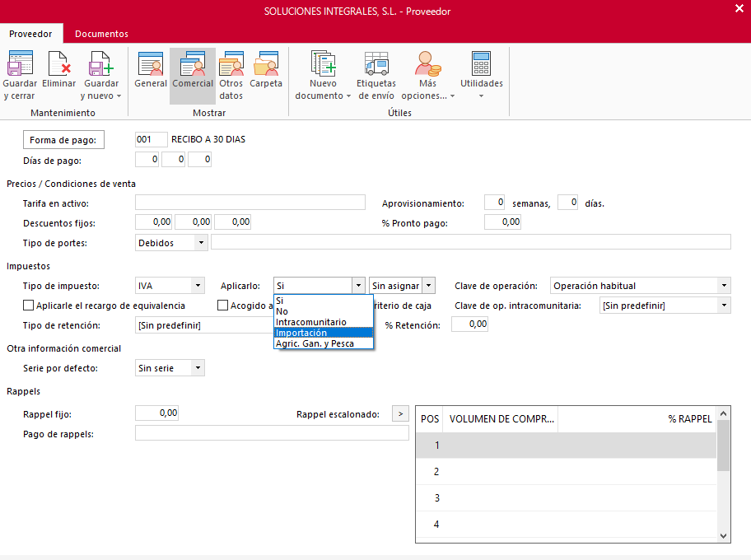This screenshot has width=751, height=560.
Task: Select 'No' in the Aplicarlo list
Action: (324, 311)
